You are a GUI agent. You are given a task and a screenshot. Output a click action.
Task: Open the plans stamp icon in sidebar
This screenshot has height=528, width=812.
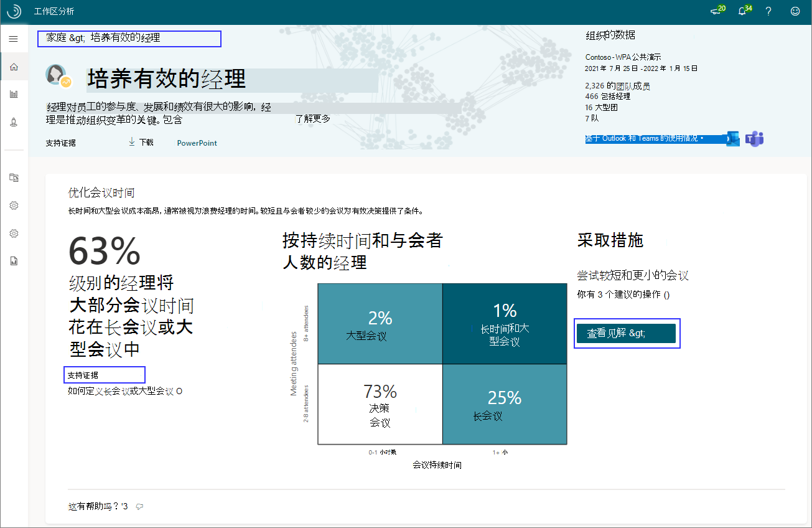pyautogui.click(x=14, y=121)
